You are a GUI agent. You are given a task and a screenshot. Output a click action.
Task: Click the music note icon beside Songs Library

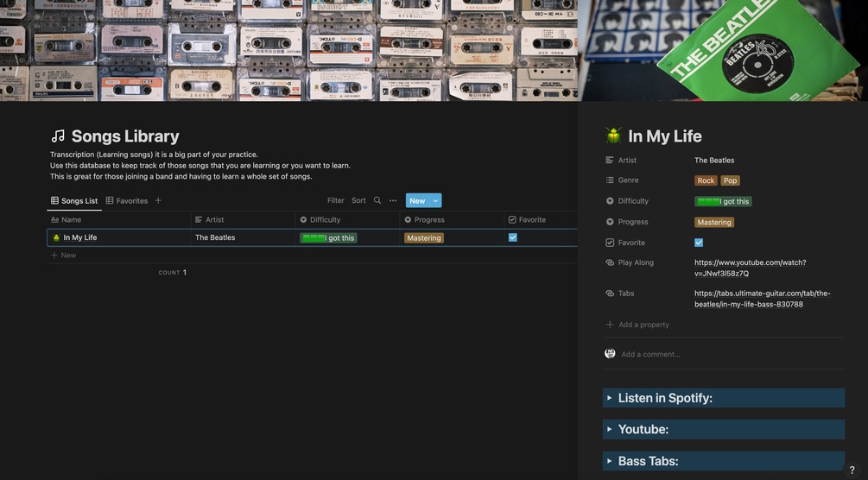click(x=58, y=136)
